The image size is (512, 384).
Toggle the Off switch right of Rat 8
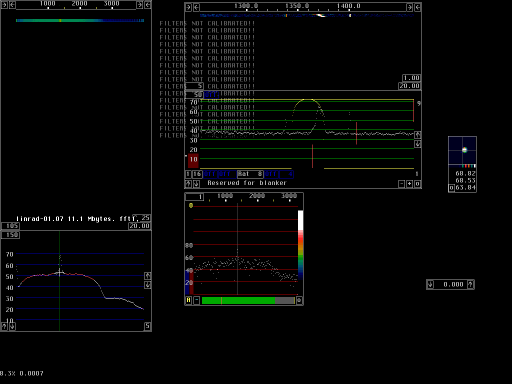coord(271,174)
